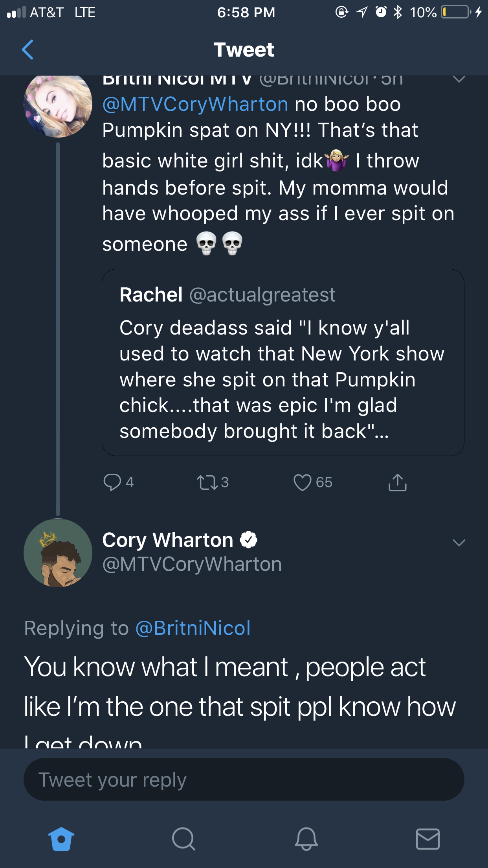
Task: Tap the verified badge next to Cory Wharton
Action: 248,540
